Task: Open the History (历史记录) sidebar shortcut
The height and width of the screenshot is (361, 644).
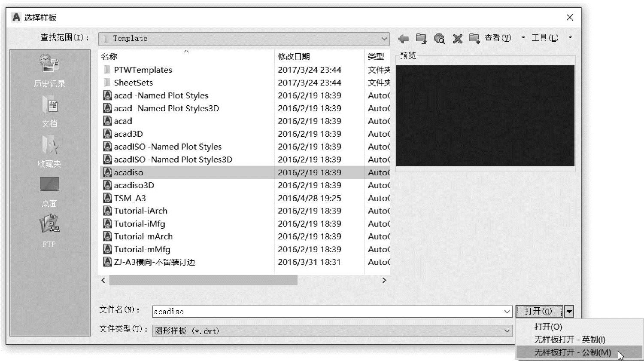Action: tap(49, 71)
